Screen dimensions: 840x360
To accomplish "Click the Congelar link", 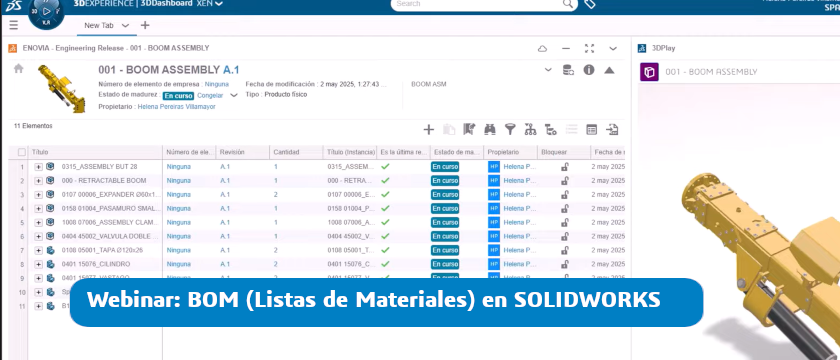I will pyautogui.click(x=210, y=95).
